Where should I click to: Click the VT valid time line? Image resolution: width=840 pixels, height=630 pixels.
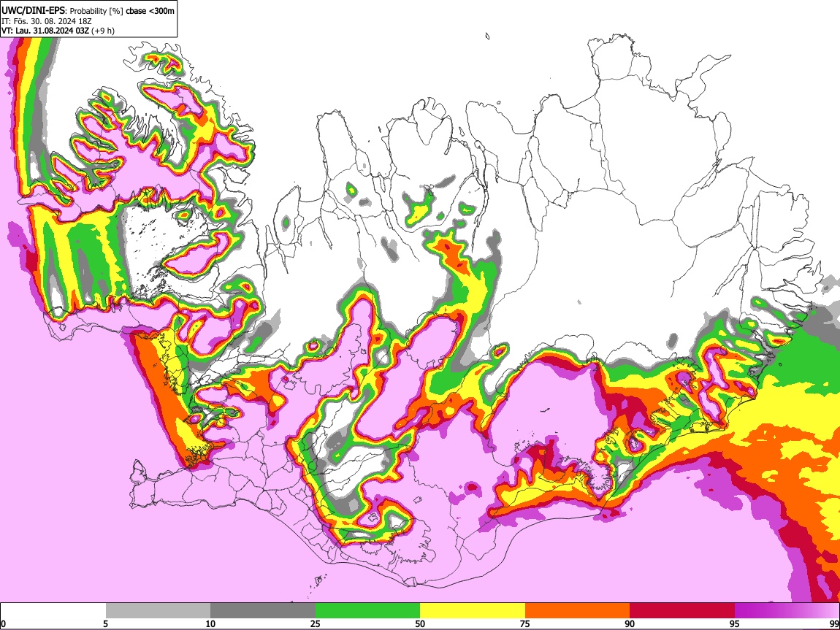click(58, 31)
